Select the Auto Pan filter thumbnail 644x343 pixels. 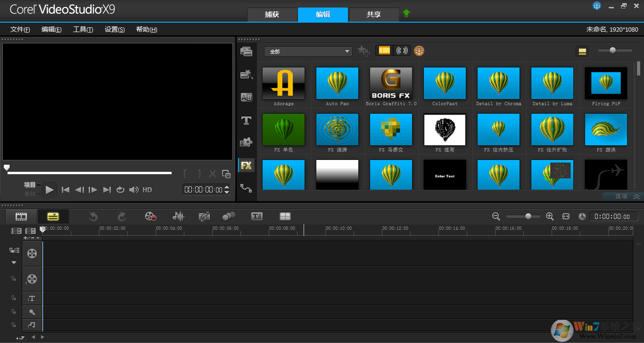pyautogui.click(x=338, y=83)
